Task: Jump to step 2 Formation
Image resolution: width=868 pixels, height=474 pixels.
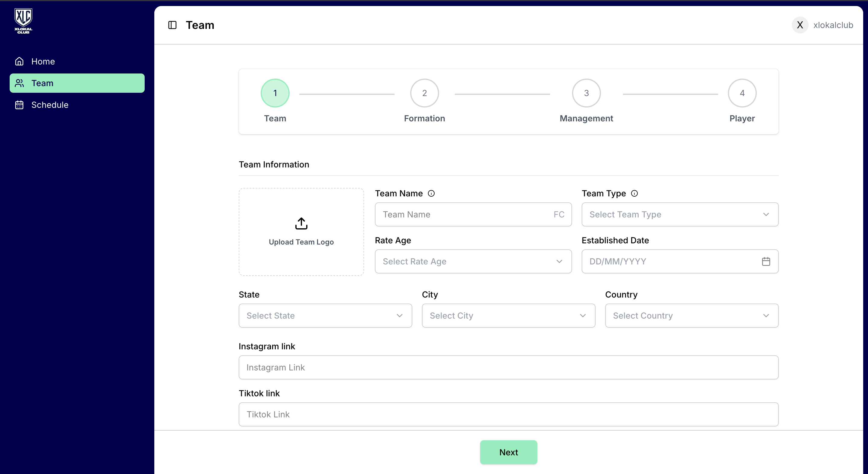Action: click(424, 93)
